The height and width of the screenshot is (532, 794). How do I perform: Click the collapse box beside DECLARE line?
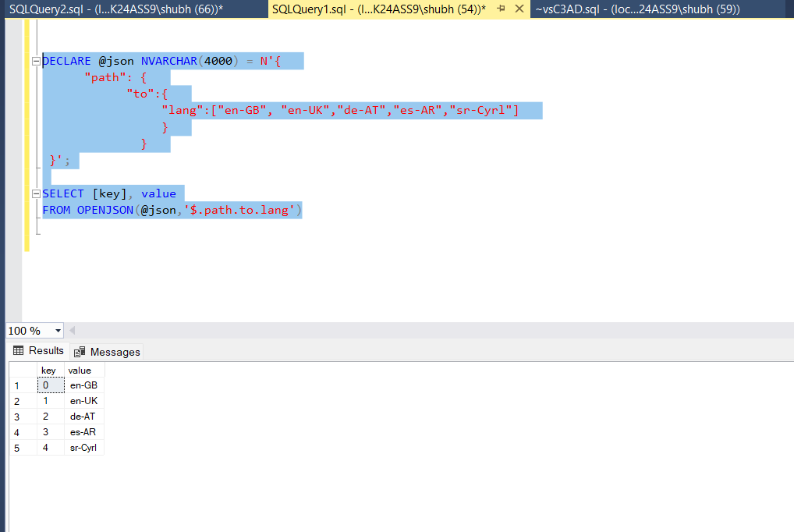pos(34,61)
